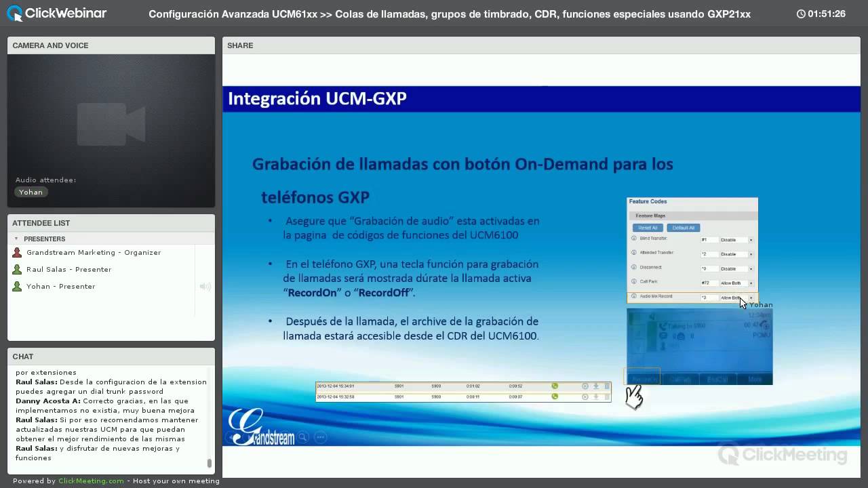Open the ClickMeeting.com link in the footer
Screen dimensions: 868x488
[91, 481]
